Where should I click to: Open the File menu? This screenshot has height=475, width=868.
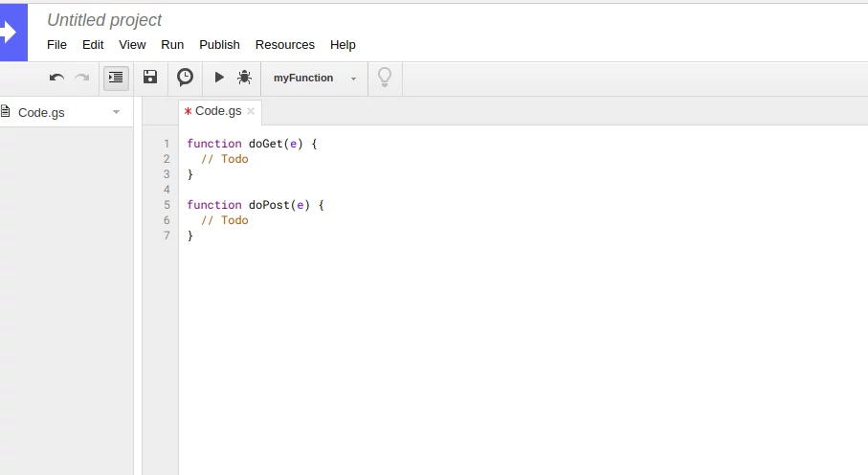(x=57, y=45)
